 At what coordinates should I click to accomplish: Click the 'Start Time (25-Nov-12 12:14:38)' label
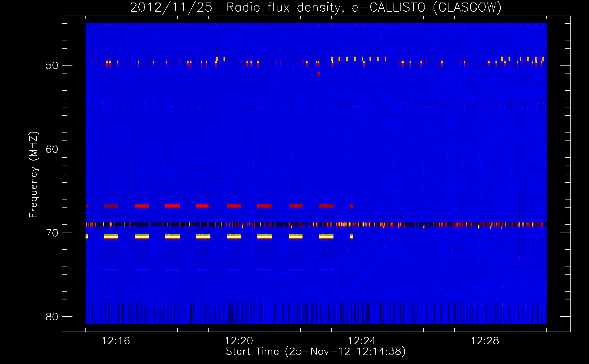pyautogui.click(x=316, y=352)
